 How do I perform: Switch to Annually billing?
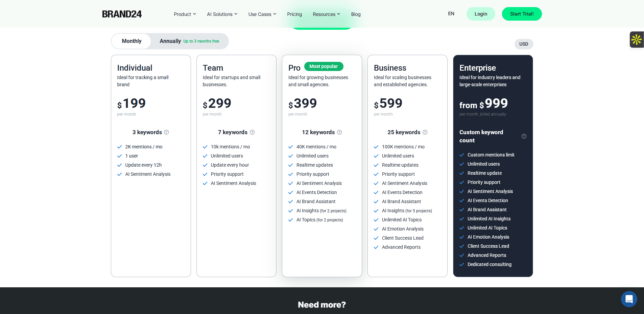pos(189,41)
